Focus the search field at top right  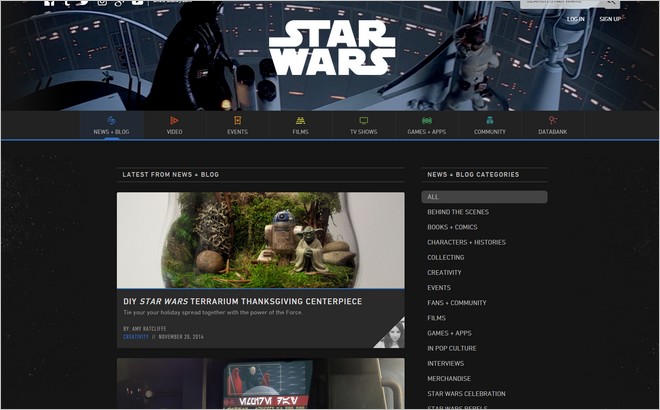point(562,3)
